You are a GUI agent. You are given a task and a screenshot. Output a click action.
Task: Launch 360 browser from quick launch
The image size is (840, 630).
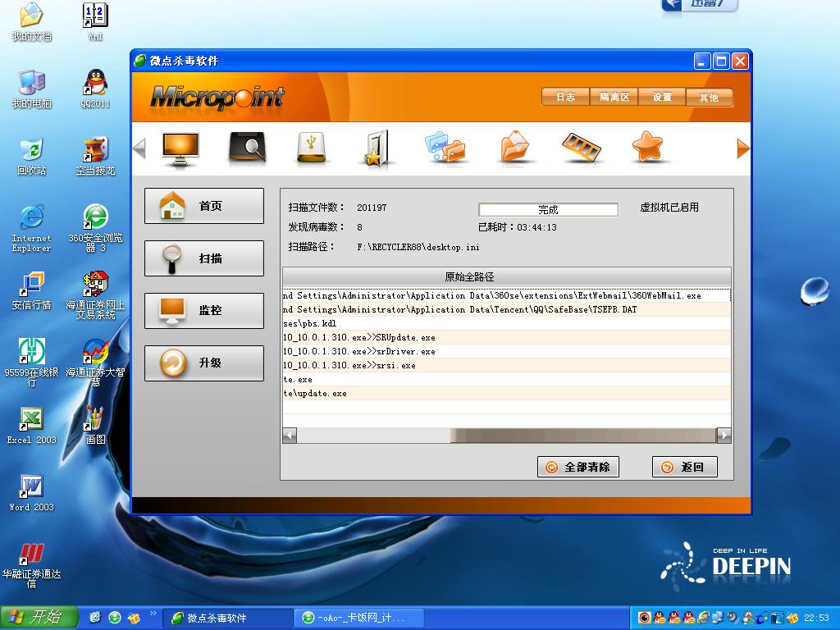pyautogui.click(x=115, y=618)
